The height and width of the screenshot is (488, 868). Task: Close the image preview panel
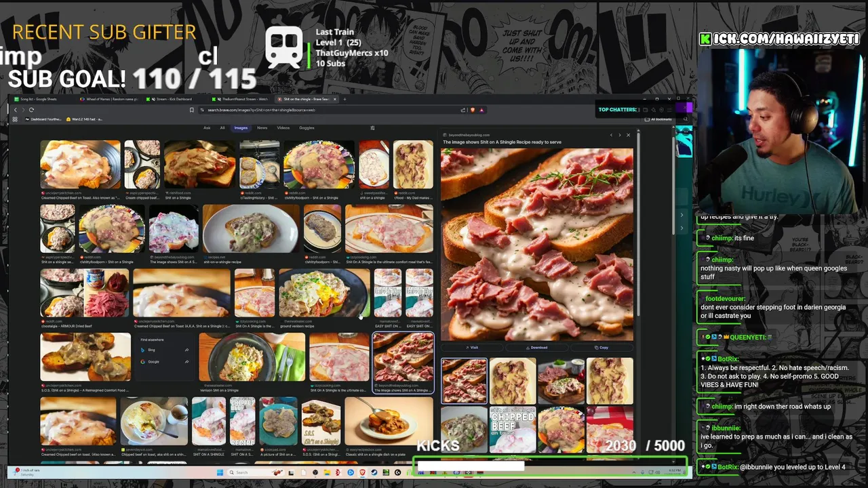pyautogui.click(x=628, y=135)
